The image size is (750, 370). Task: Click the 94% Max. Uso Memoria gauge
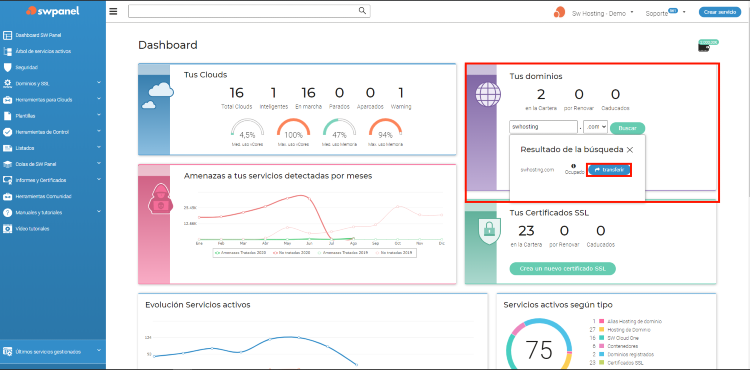tap(385, 132)
